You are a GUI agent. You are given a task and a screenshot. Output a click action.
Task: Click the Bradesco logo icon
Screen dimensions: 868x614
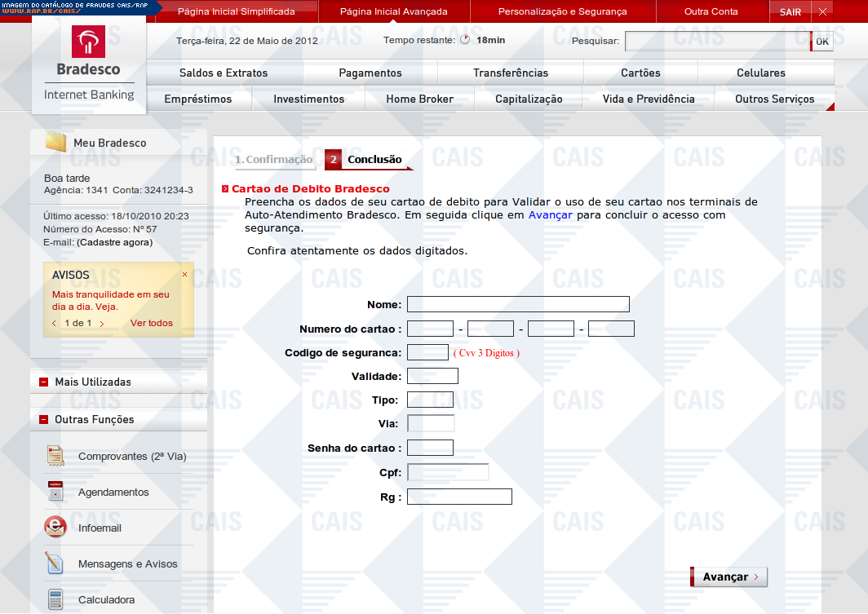click(88, 42)
